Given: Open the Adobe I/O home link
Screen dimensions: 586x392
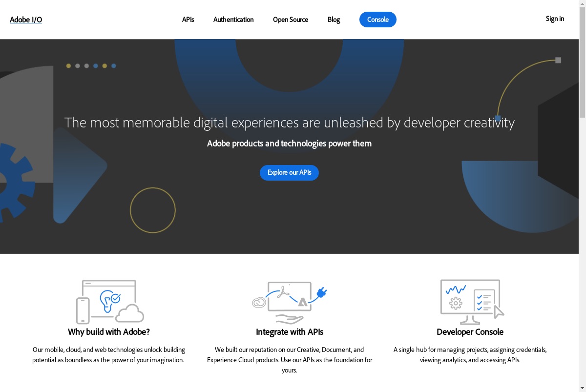Looking at the screenshot, I should 26,20.
